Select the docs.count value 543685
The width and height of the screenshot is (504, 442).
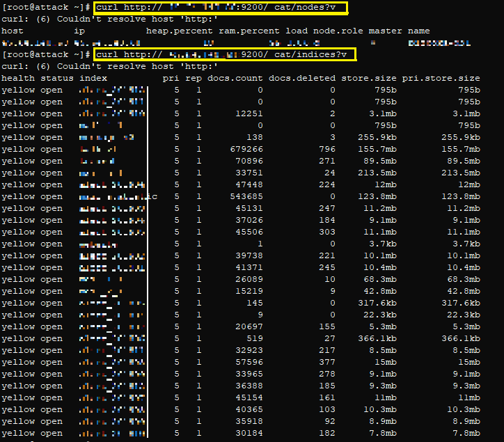pyautogui.click(x=246, y=196)
